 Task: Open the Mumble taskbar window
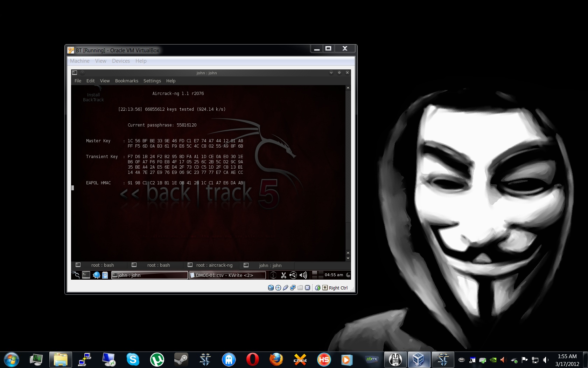tap(395, 360)
